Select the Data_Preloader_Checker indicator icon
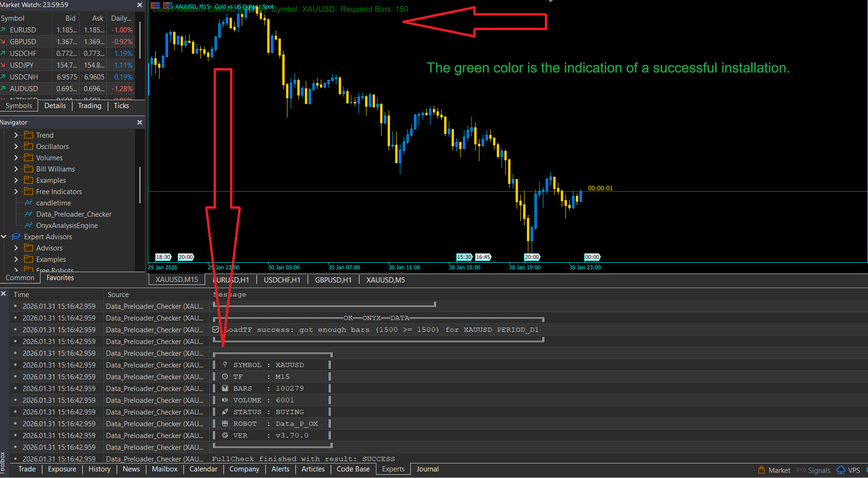Image resolution: width=868 pixels, height=478 pixels. pyautogui.click(x=29, y=214)
